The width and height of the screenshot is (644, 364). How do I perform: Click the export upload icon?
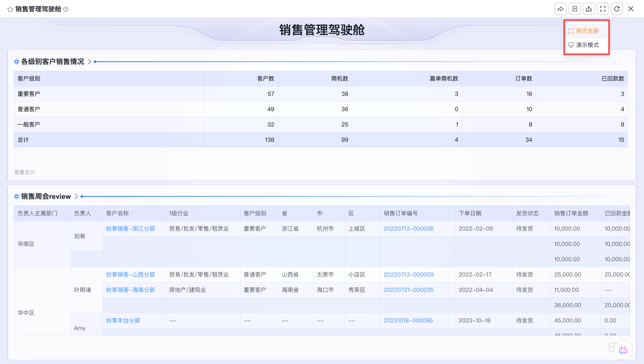[588, 9]
